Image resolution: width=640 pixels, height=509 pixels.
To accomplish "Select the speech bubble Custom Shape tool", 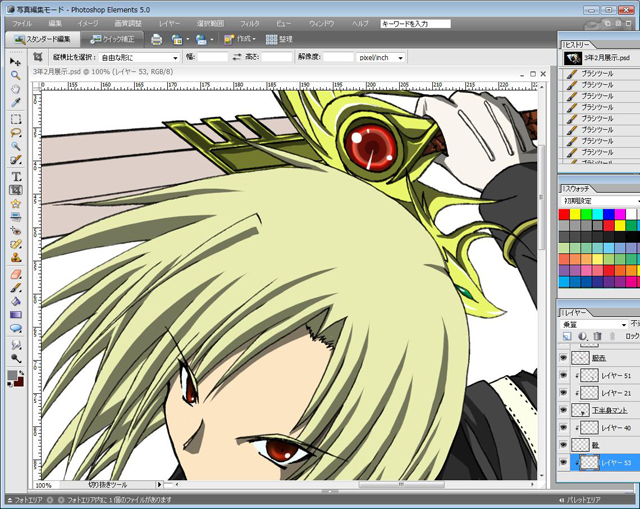I will (x=16, y=328).
